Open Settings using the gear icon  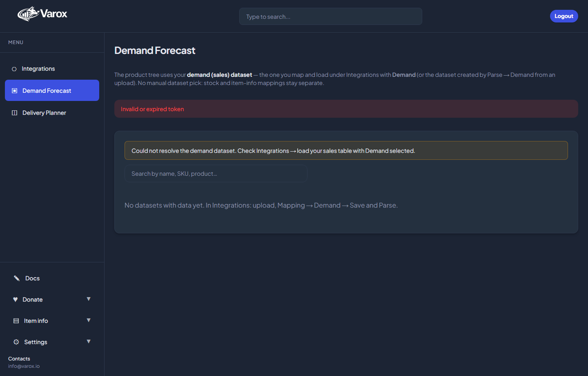pyautogui.click(x=16, y=342)
